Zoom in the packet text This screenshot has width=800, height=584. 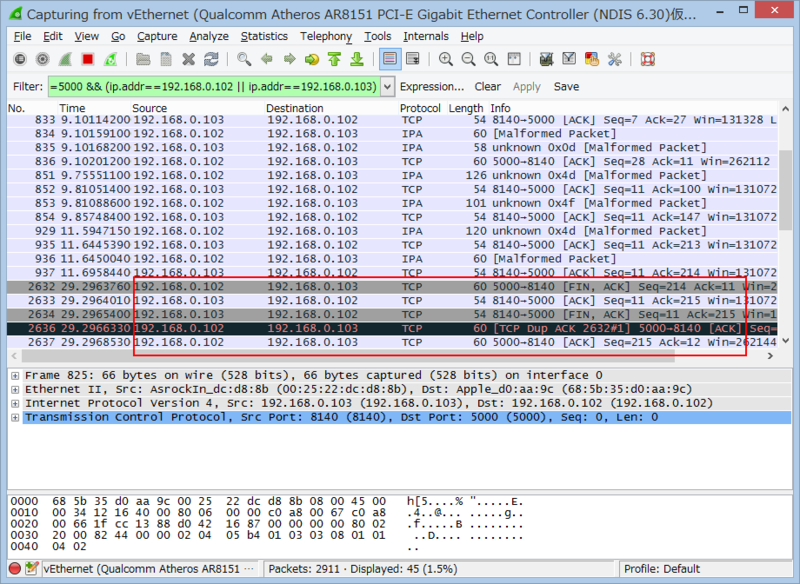tap(445, 59)
